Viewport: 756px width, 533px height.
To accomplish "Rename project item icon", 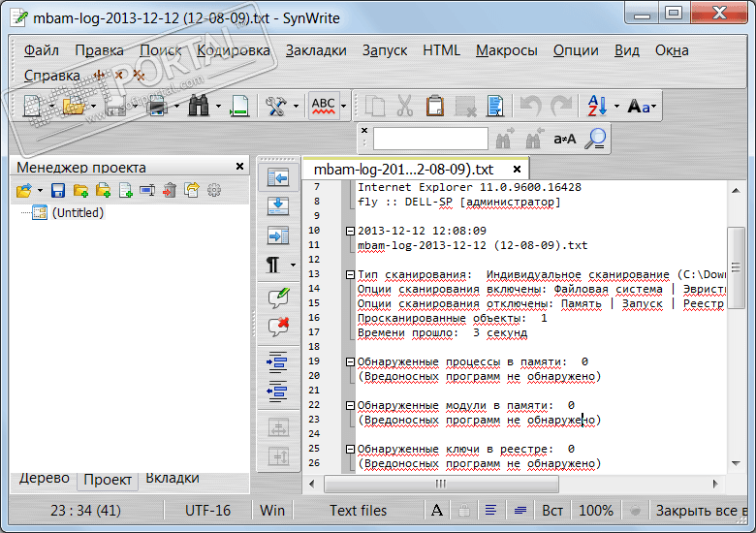I will pyautogui.click(x=147, y=190).
